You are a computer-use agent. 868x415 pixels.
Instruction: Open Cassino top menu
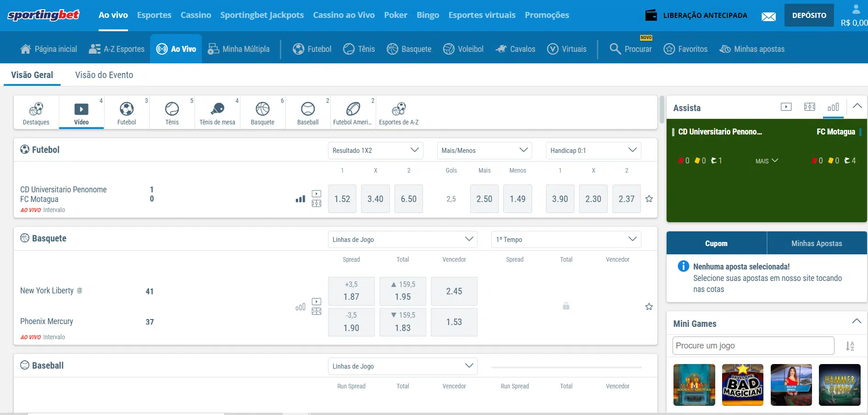pyautogui.click(x=196, y=15)
